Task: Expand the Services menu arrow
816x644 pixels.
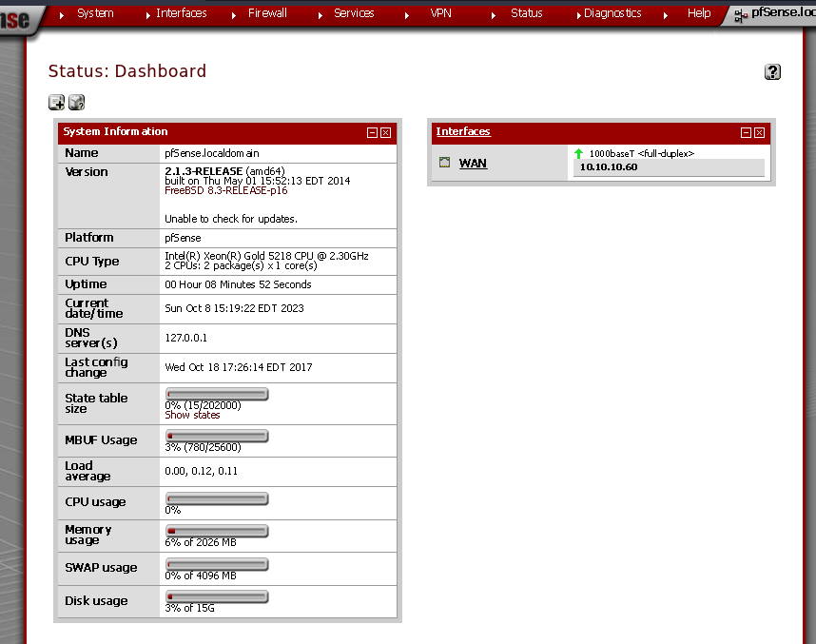Action: (321, 15)
